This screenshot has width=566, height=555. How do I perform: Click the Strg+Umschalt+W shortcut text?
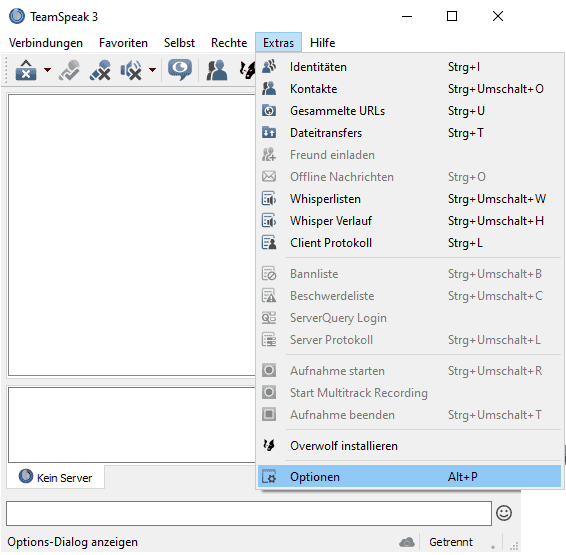pos(497,199)
